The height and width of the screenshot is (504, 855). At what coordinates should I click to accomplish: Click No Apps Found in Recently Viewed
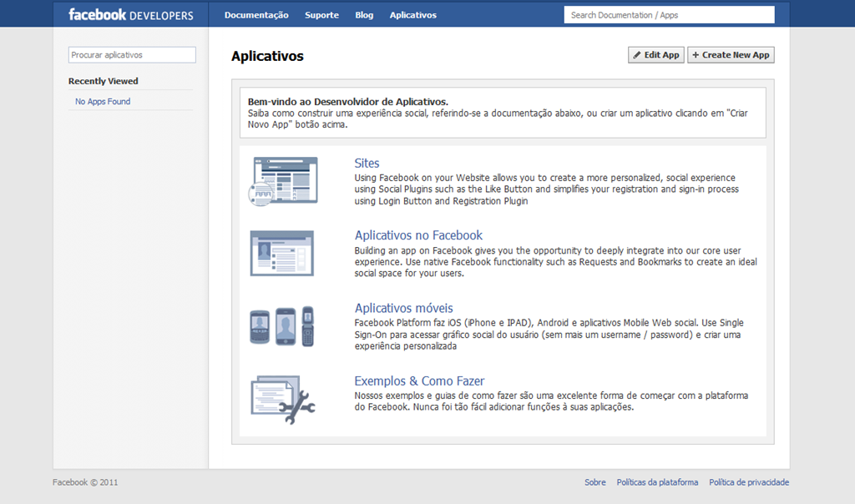tap(103, 101)
